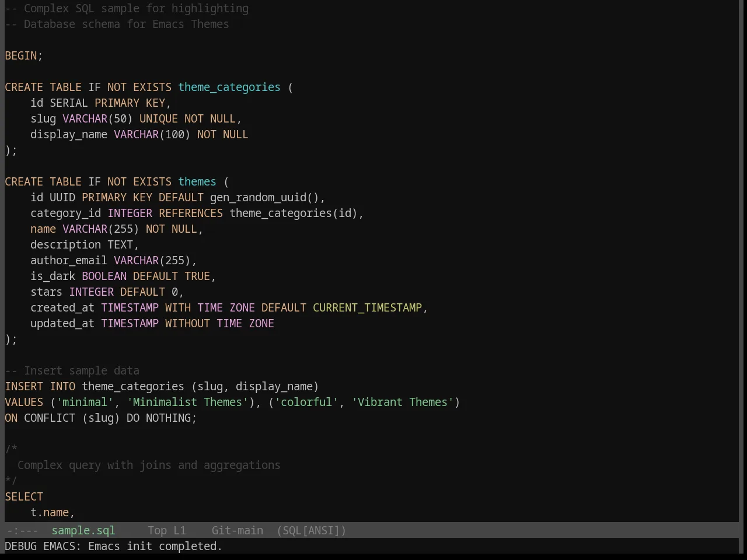
Task: Click the VALUES keyword
Action: point(24,402)
